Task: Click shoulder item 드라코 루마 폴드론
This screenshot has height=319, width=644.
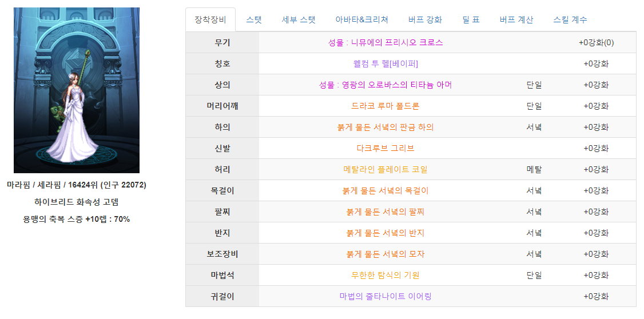Action: point(385,106)
